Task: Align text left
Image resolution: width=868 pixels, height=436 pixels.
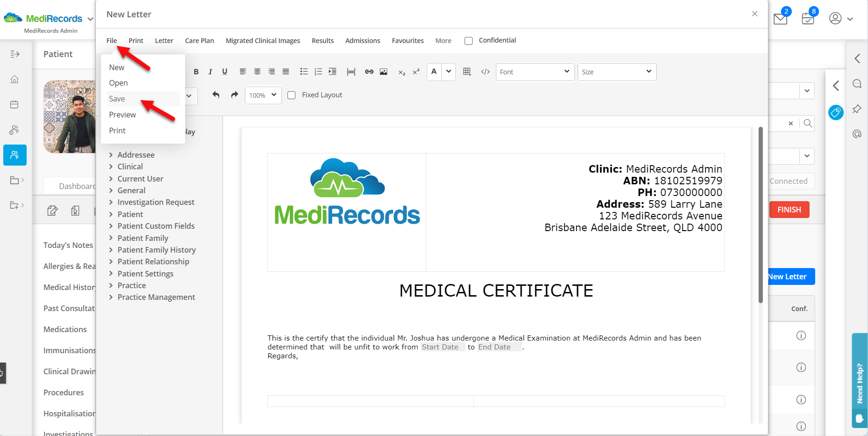Action: [243, 72]
